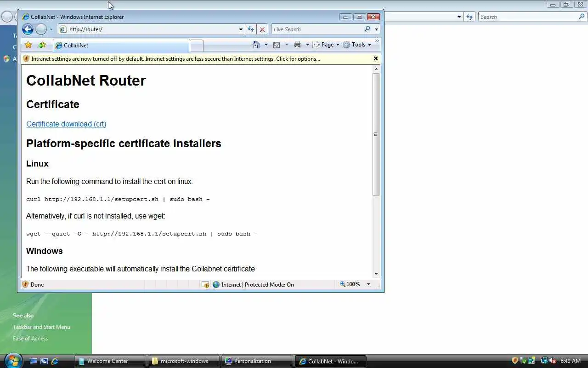The height and width of the screenshot is (368, 588).
Task: Open a new blank tab
Action: coord(197,46)
